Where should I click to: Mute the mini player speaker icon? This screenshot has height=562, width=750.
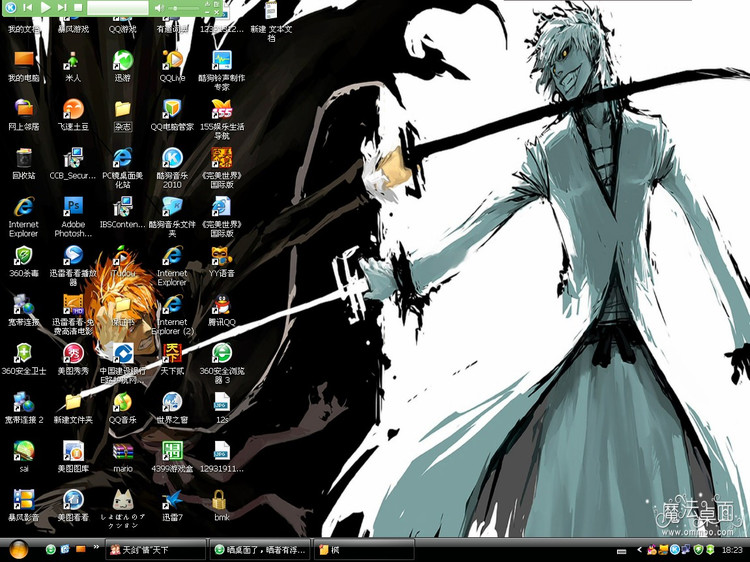click(x=159, y=8)
